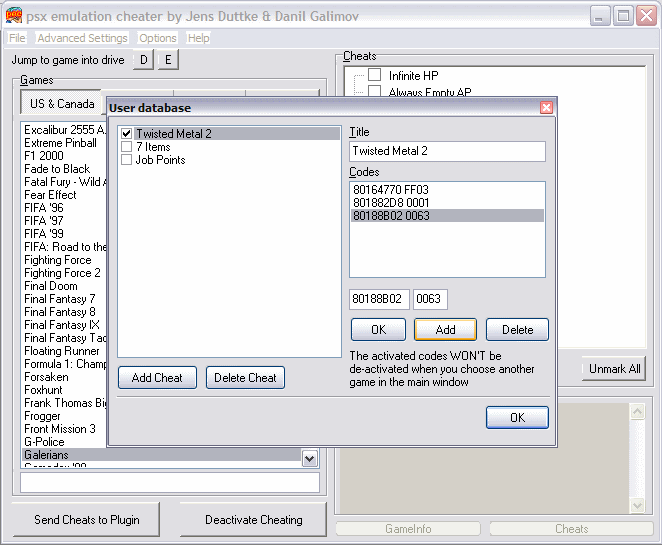The height and width of the screenshot is (545, 662).
Task: Select Front Mission 3 in games list
Action: click(60, 429)
